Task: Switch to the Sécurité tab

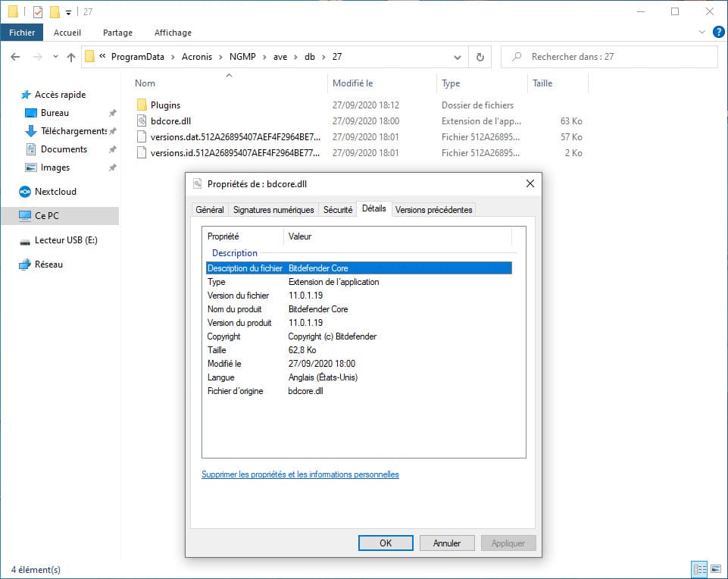Action: tap(338, 210)
